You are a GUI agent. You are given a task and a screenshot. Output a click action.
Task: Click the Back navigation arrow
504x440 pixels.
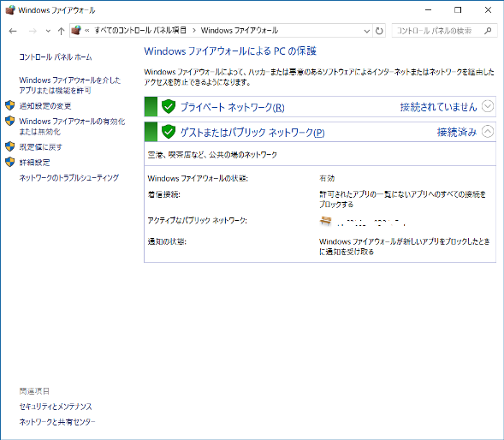[x=13, y=31]
